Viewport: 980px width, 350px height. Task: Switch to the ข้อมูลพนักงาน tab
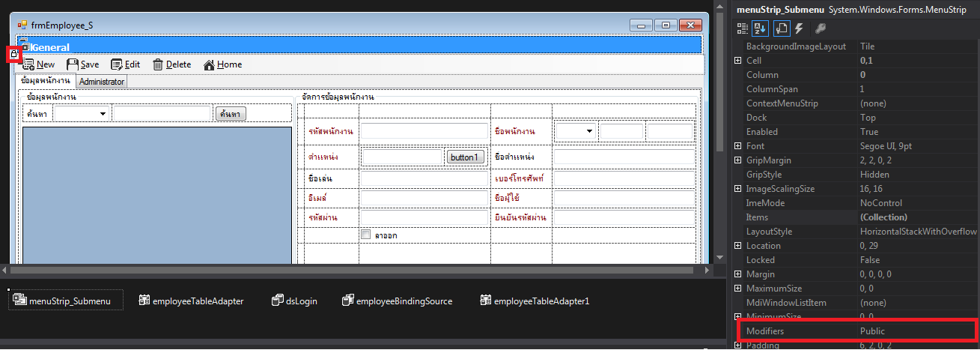tap(46, 81)
